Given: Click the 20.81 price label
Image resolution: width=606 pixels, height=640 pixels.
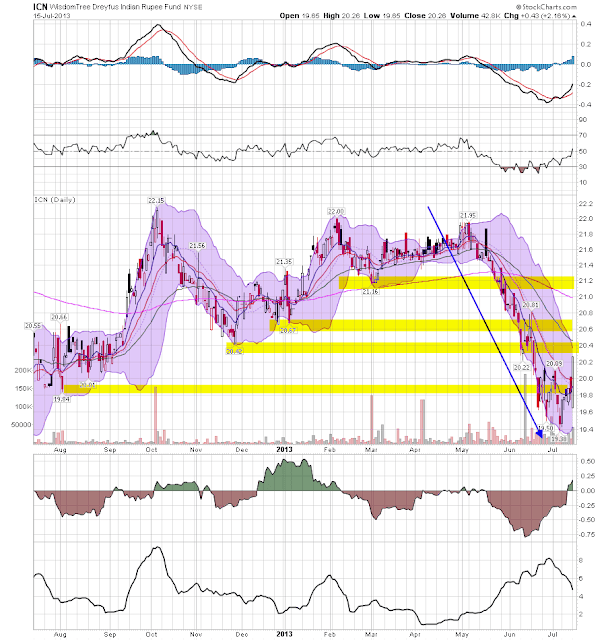Looking at the screenshot, I should [x=531, y=305].
